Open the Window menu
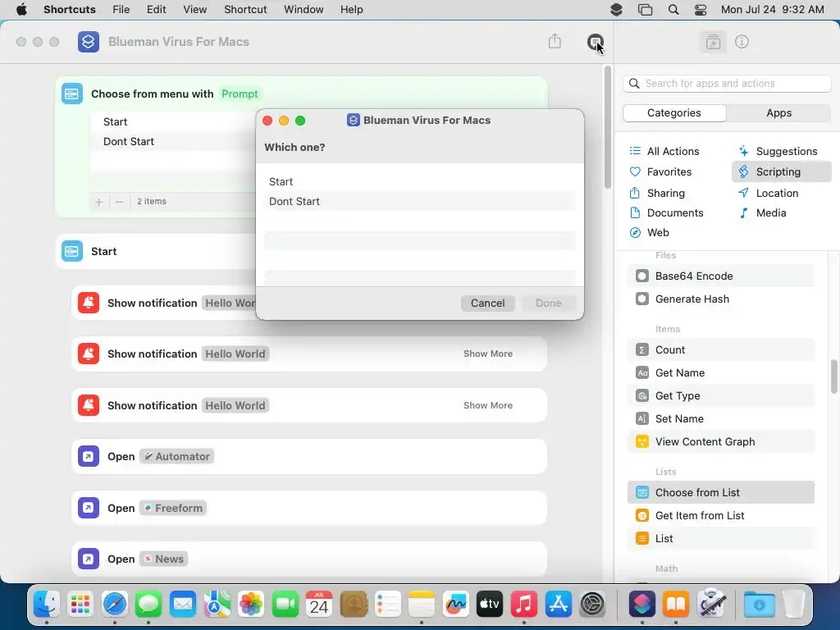The height and width of the screenshot is (630, 840). [x=304, y=10]
